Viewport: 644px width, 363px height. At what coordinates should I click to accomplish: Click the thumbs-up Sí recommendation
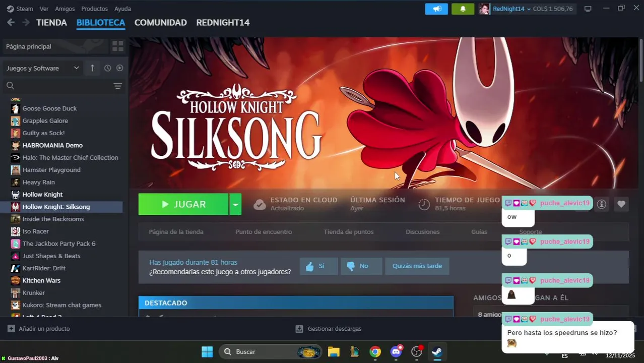pyautogui.click(x=318, y=266)
